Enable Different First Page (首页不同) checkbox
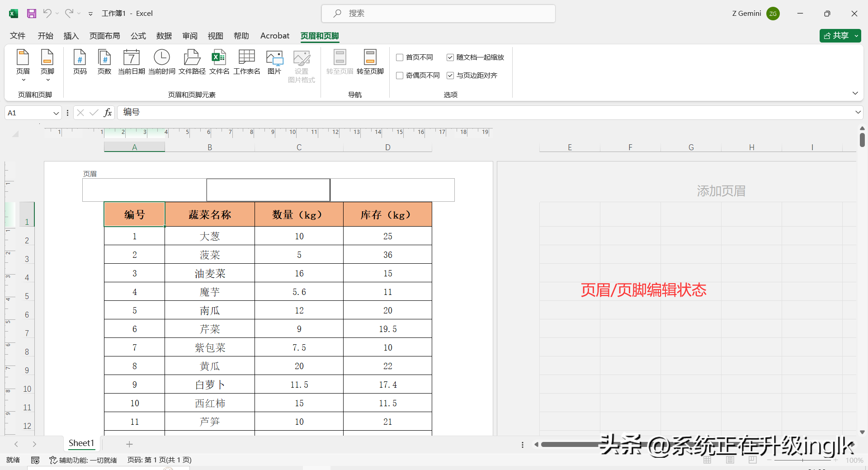868x470 pixels. (400, 57)
